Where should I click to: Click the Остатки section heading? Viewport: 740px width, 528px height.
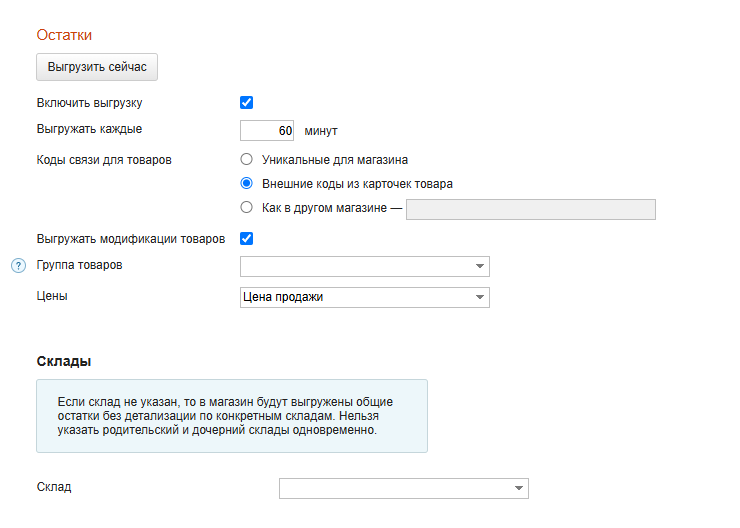[x=64, y=35]
